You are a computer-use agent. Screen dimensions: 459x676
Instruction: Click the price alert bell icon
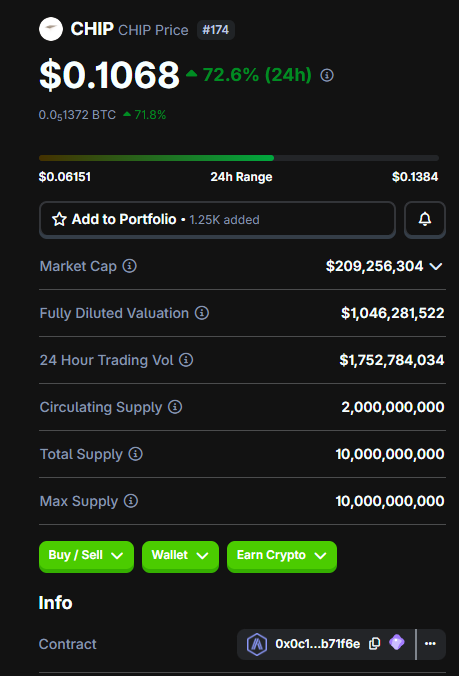coord(425,219)
